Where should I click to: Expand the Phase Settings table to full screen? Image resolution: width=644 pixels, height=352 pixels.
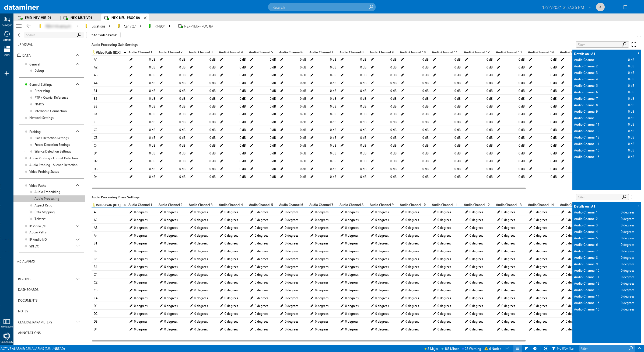[634, 197]
